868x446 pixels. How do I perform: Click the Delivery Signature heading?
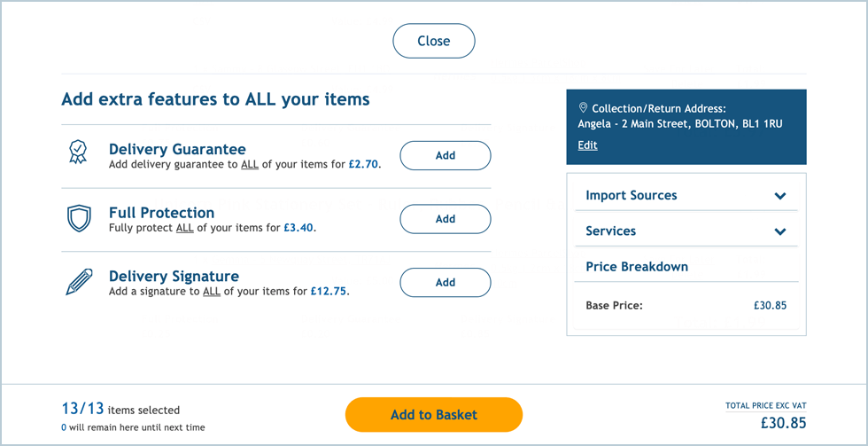pos(174,277)
